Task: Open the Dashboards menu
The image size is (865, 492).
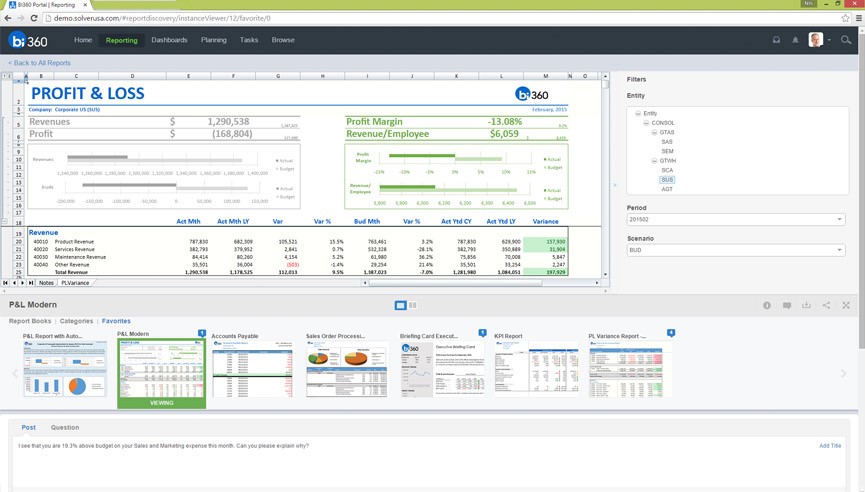Action: 169,40
